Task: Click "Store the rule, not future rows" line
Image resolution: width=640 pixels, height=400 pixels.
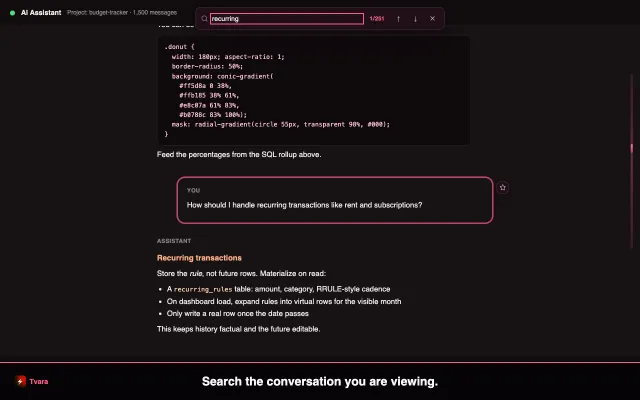Action: [x=241, y=273]
